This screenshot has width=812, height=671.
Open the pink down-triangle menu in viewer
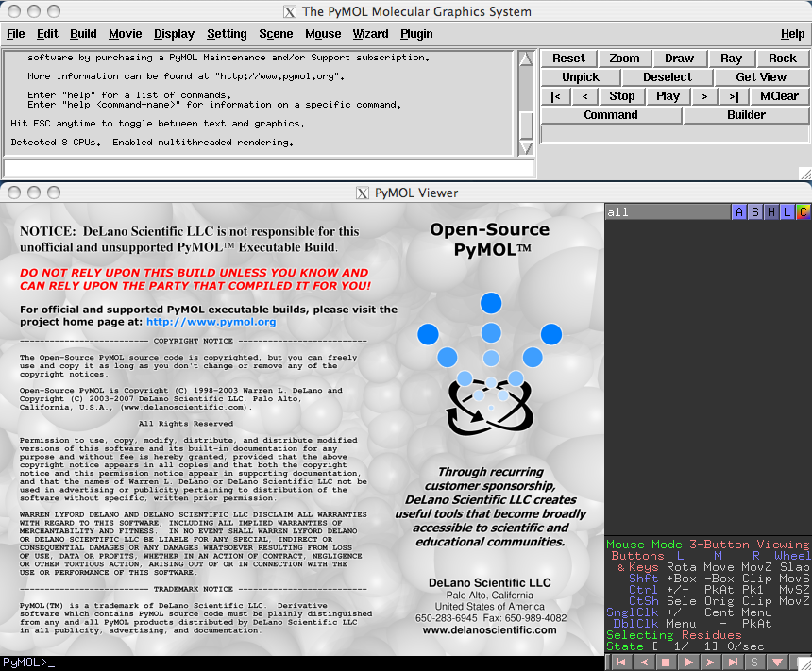[x=777, y=663]
